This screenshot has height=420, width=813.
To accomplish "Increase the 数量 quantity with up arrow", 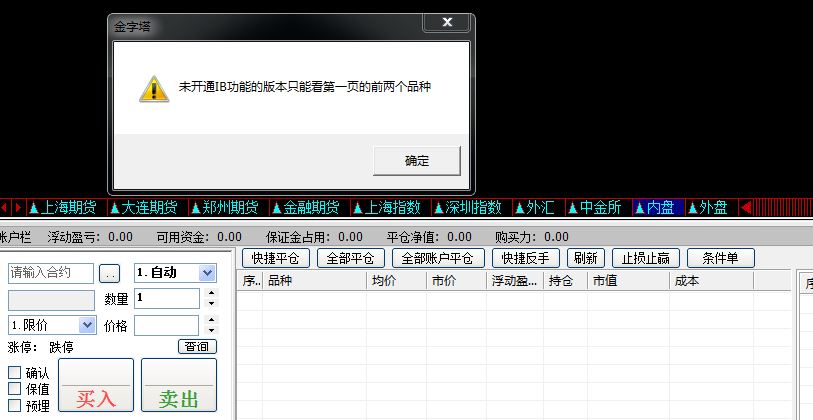I will [210, 293].
